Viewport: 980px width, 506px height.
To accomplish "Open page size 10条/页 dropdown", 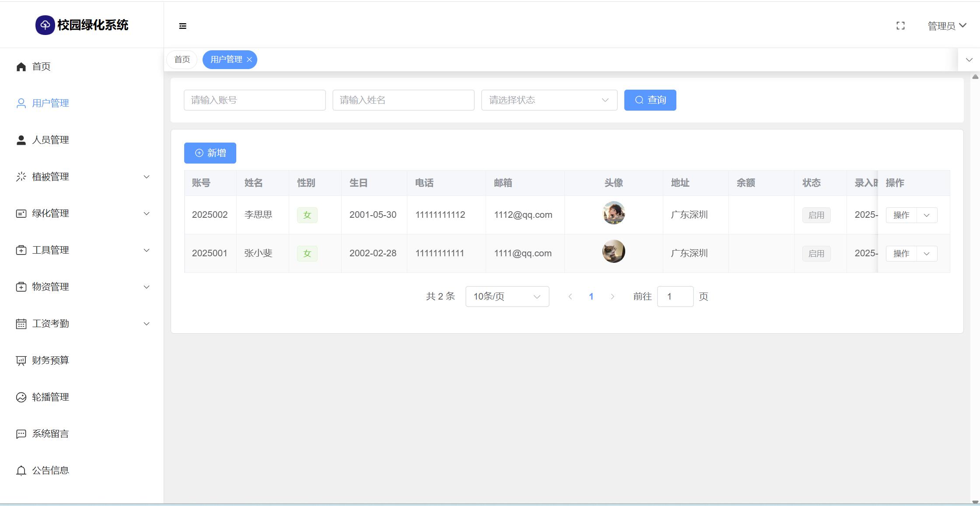I will (x=507, y=297).
